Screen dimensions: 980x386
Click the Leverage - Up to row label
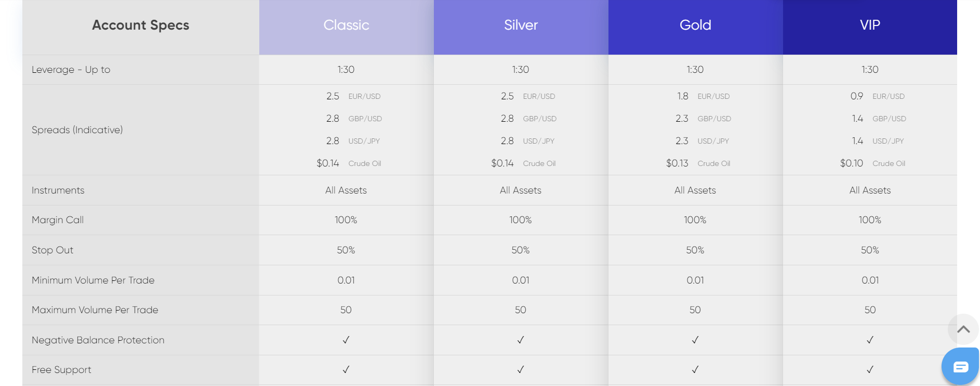pos(71,70)
